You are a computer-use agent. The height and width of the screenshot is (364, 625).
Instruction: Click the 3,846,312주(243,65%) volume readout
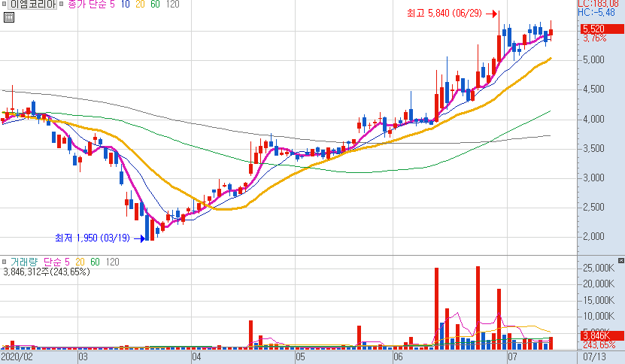point(46,272)
